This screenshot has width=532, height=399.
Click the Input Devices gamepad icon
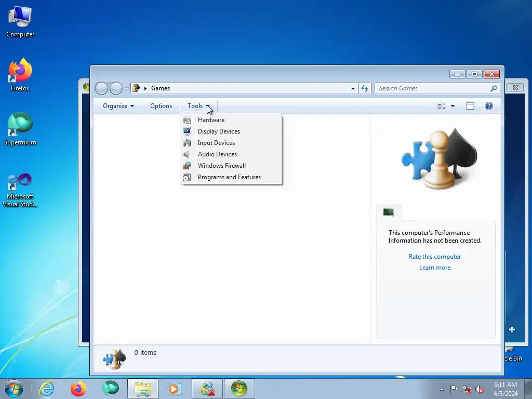point(187,143)
